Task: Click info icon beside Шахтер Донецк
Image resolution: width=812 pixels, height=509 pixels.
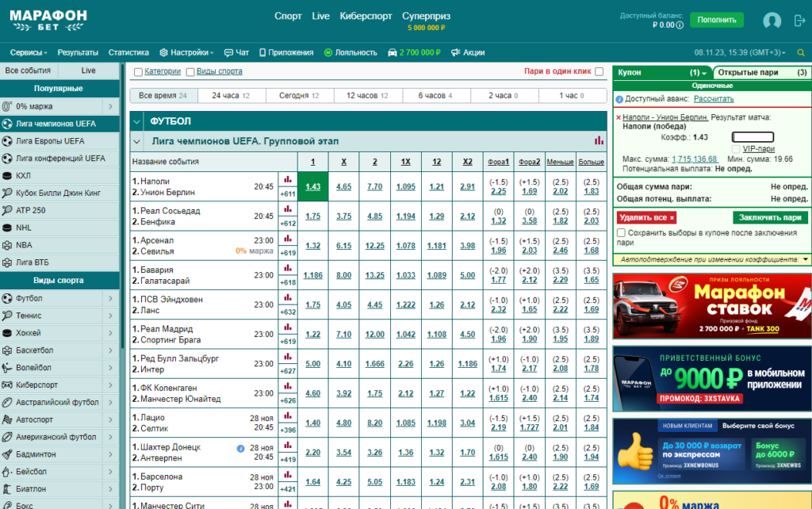Action: click(240, 449)
